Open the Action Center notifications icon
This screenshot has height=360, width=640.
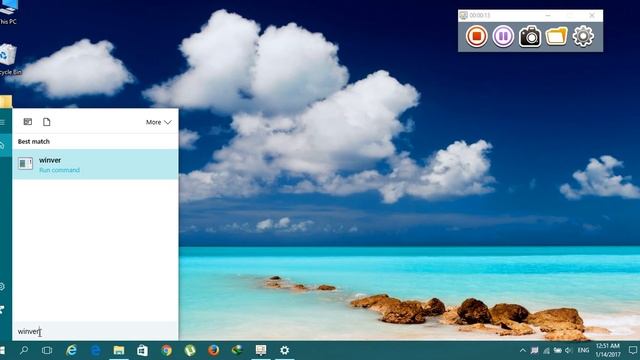click(633, 350)
